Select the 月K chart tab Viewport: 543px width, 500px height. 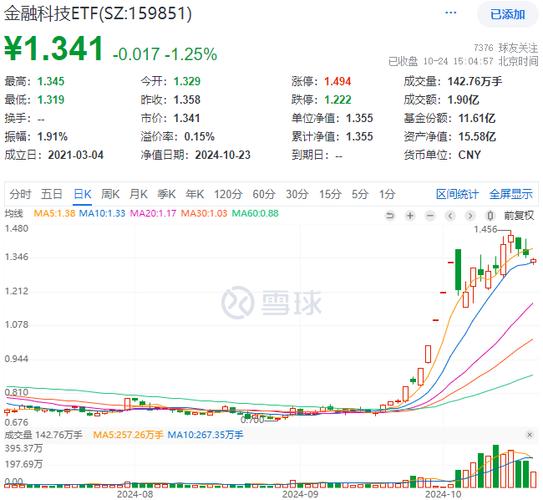click(139, 194)
